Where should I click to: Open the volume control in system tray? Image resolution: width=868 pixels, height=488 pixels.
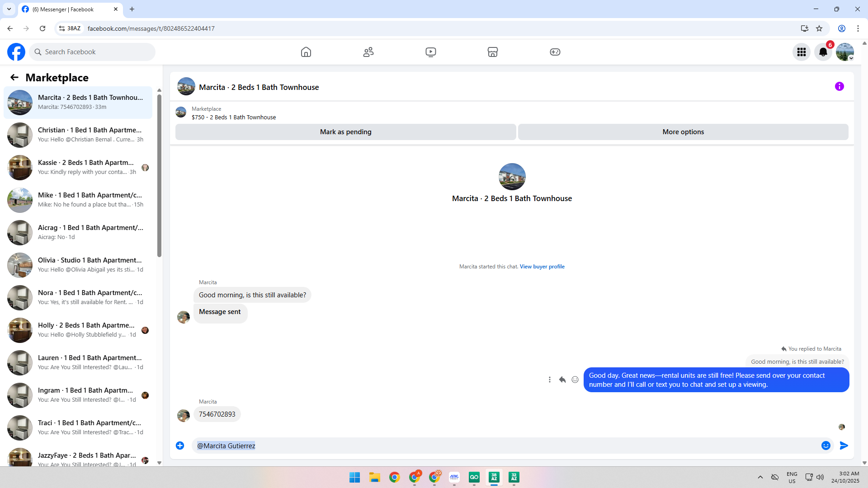[820, 477]
